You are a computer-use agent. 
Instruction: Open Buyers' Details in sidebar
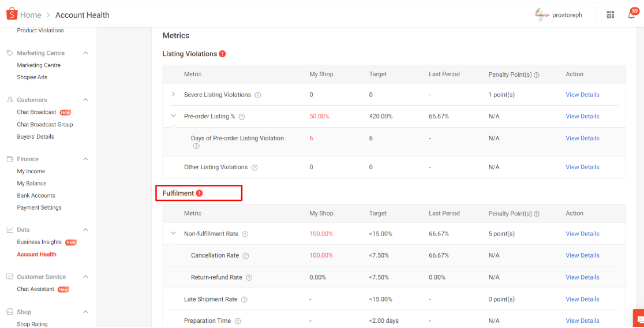point(35,136)
